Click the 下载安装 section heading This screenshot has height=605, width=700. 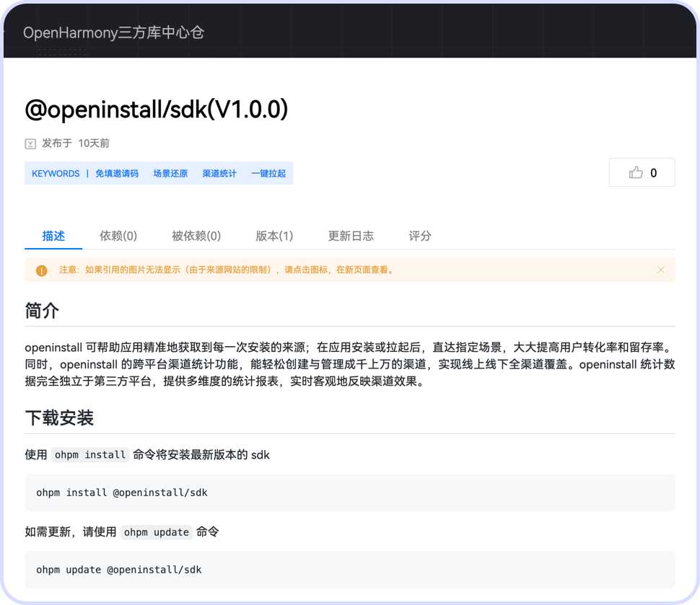pyautogui.click(x=59, y=418)
